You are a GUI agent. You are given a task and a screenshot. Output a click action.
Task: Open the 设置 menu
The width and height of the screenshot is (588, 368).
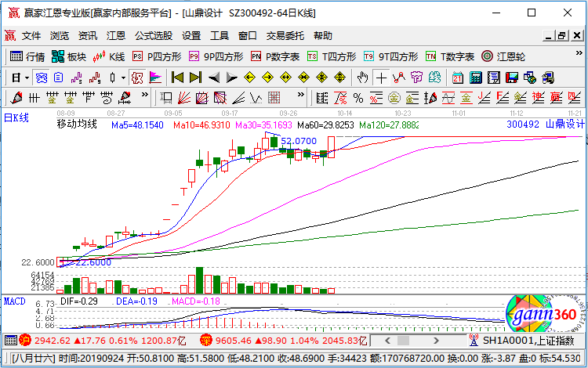coord(191,35)
